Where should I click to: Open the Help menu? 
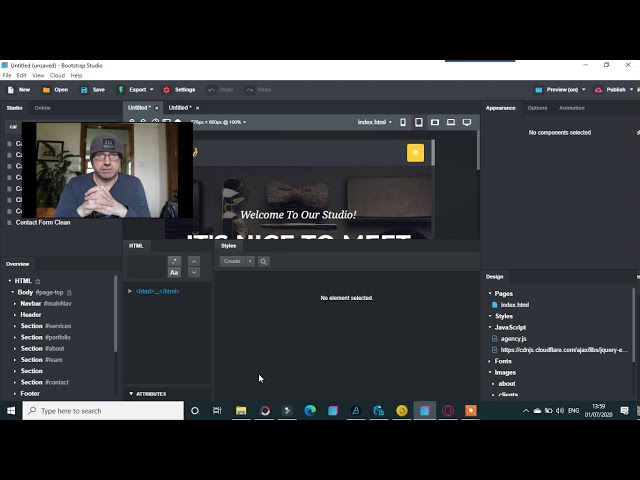pyautogui.click(x=76, y=76)
